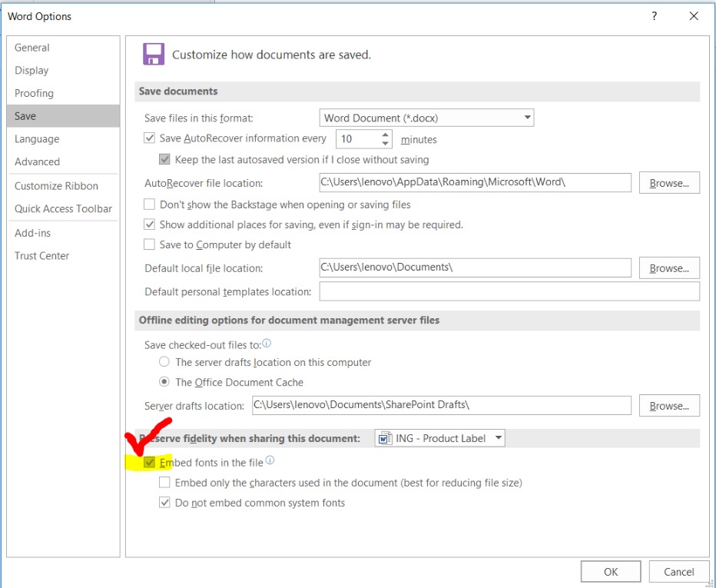Click info icon beside Embed fonts in file
Image resolution: width=716 pixels, height=588 pixels.
[x=270, y=461]
